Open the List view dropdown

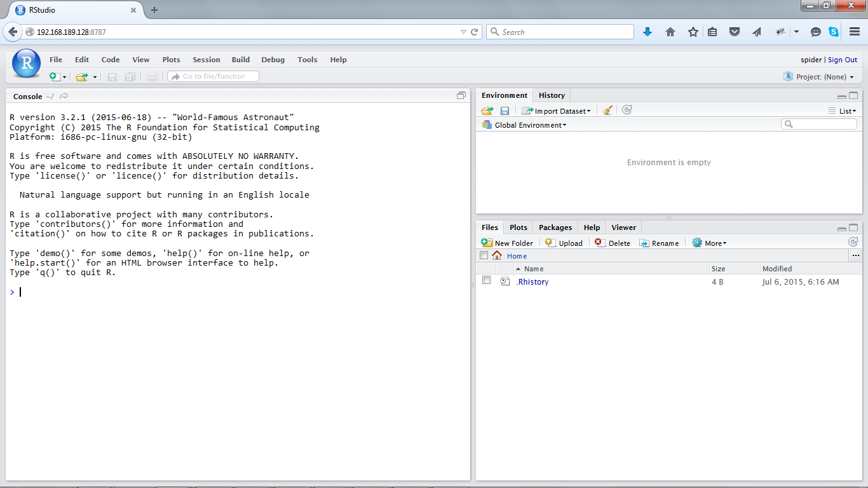tap(843, 111)
